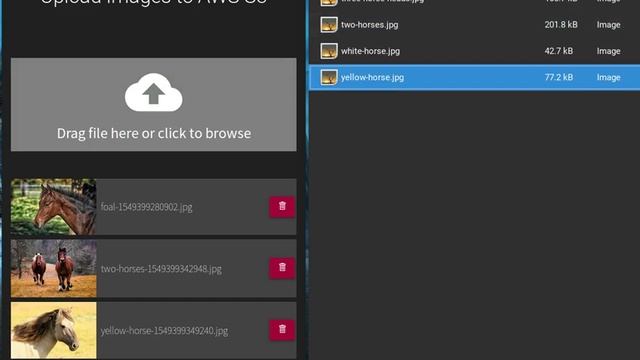Viewport: 640px width, 360px height.
Task: Click the cloud upload icon
Action: [153, 93]
